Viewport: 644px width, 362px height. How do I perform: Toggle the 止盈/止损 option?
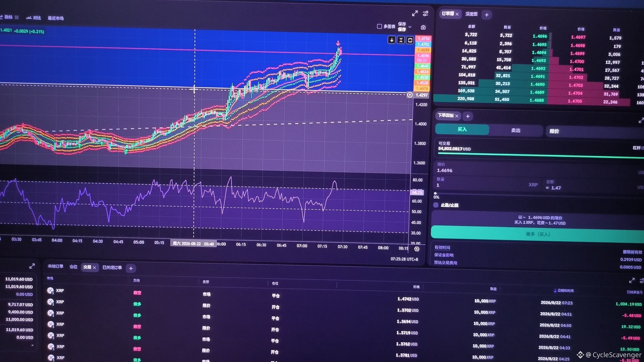(436, 205)
